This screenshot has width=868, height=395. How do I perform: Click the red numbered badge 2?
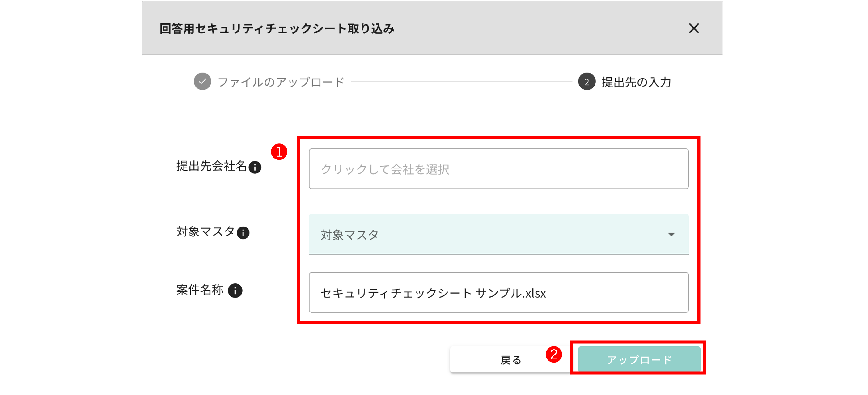pos(554,355)
